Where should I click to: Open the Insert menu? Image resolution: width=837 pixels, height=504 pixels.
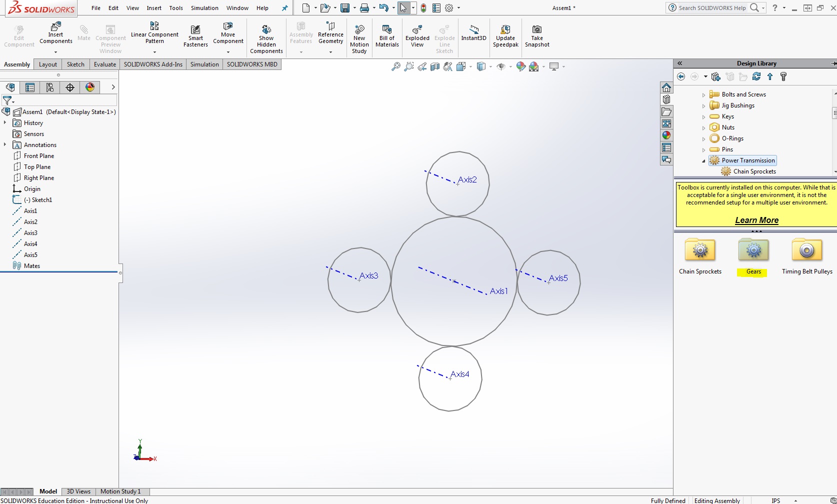pos(154,8)
